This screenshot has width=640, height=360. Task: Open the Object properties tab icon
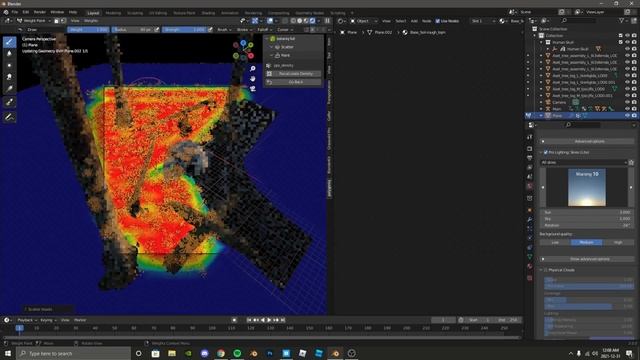tap(529, 210)
